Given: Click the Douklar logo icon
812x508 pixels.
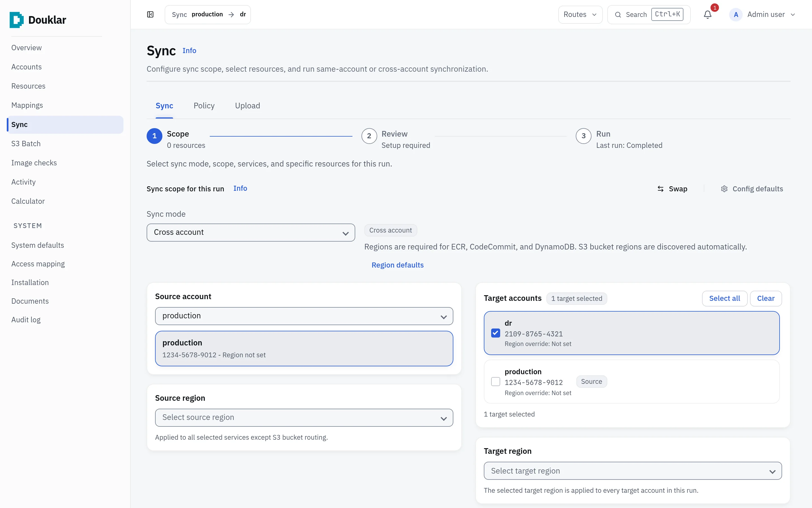Looking at the screenshot, I should click(16, 20).
